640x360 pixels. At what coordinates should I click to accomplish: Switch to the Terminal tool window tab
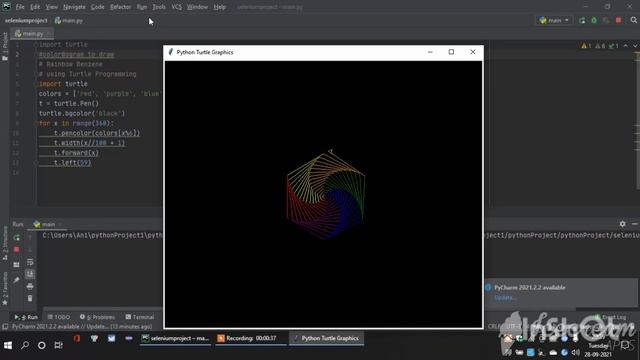pos(140,317)
